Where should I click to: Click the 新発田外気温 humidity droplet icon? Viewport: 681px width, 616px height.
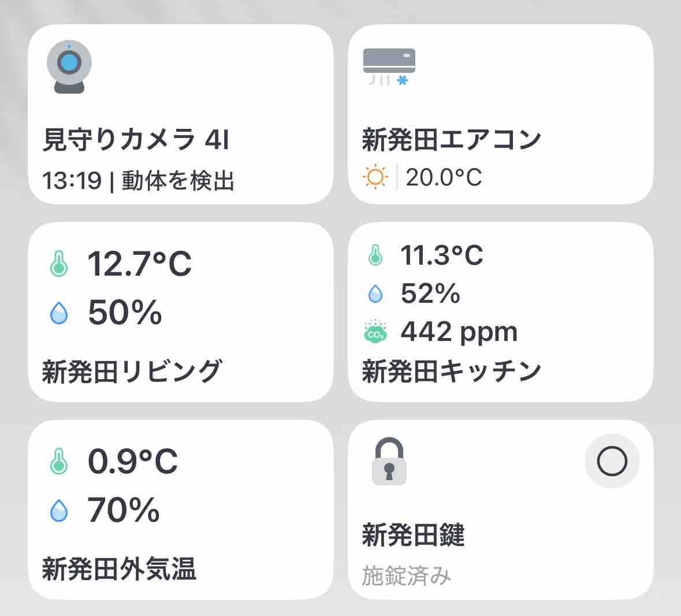[x=59, y=511]
